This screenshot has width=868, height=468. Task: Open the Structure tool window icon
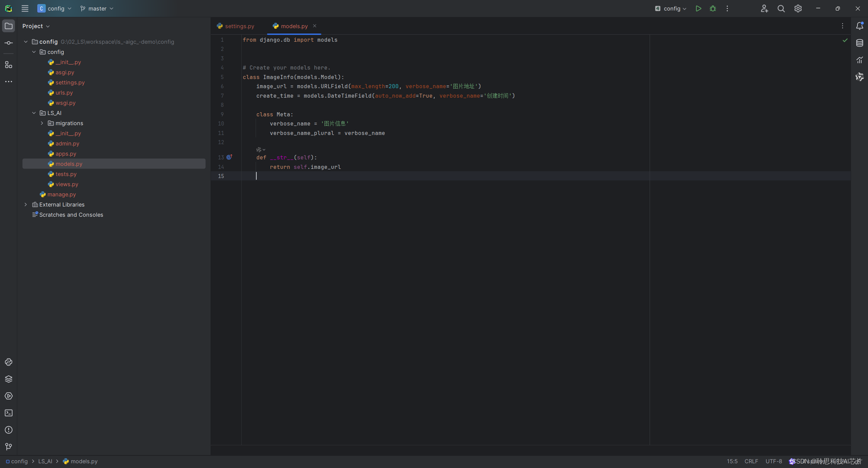click(x=8, y=65)
